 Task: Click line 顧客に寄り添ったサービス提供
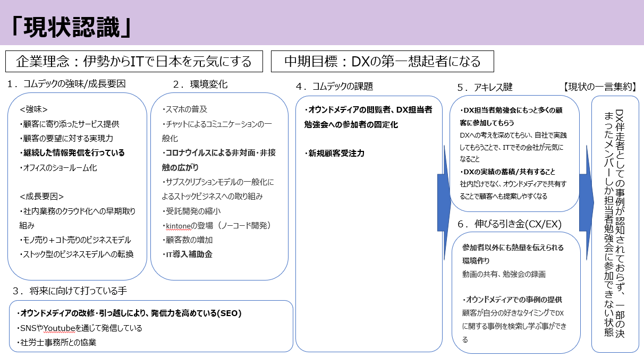69,124
